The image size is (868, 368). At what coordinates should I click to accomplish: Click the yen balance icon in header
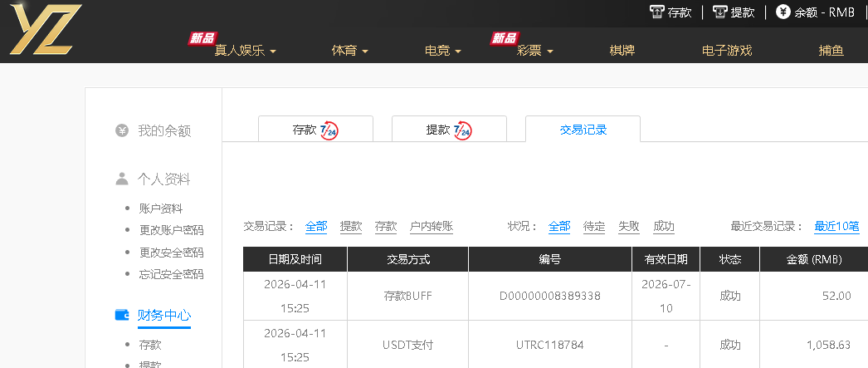point(783,12)
